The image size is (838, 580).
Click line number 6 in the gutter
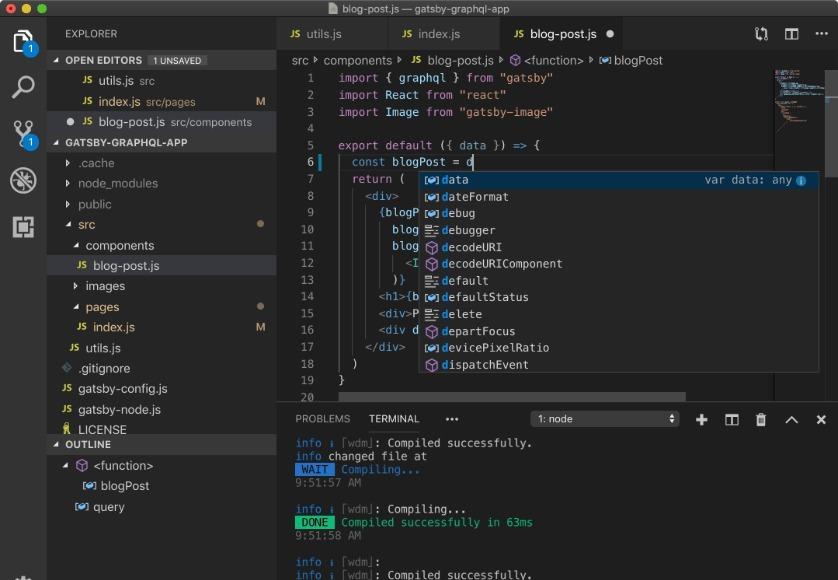tap(310, 162)
